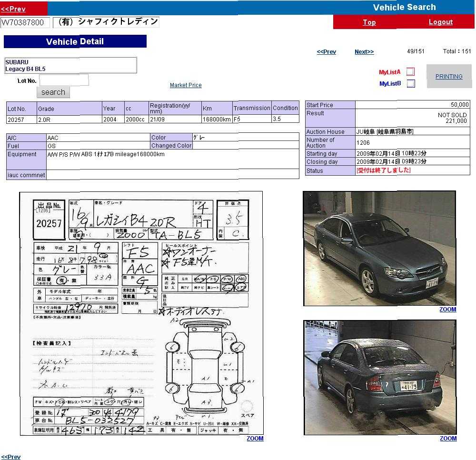Viewport: 476px width, 460px height.
Task: Click the <<Prev link beside Next>>
Action: point(327,51)
